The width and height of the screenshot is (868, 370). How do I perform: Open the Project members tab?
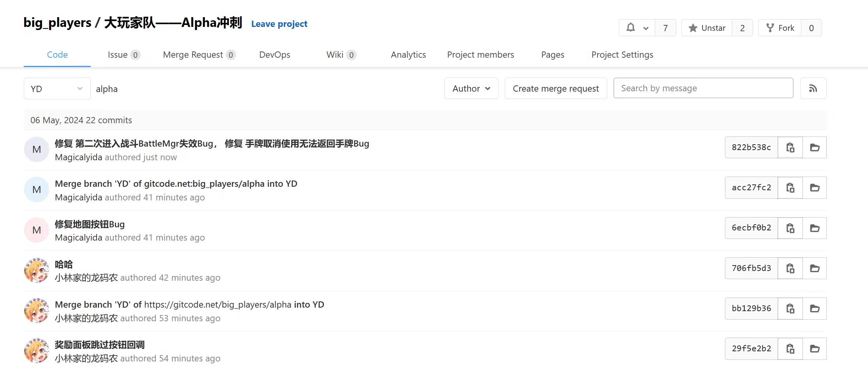pyautogui.click(x=481, y=55)
